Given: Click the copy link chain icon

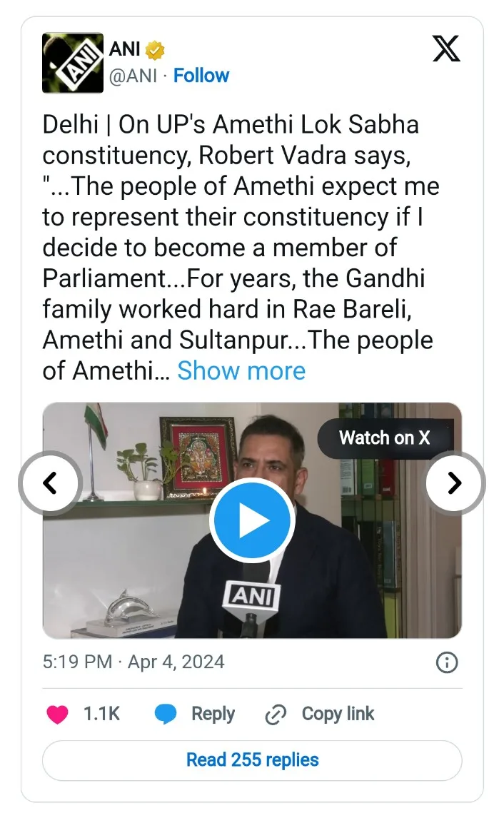Looking at the screenshot, I should pyautogui.click(x=275, y=715).
